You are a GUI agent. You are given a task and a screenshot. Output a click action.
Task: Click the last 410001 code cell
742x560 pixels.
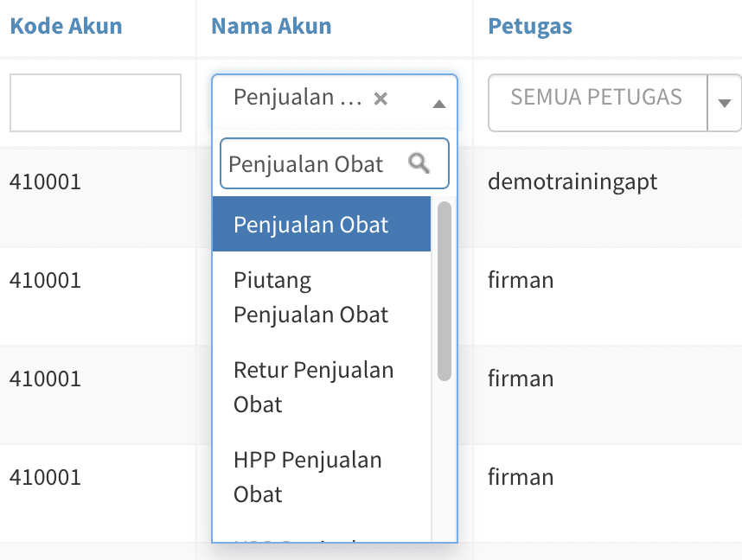46,477
